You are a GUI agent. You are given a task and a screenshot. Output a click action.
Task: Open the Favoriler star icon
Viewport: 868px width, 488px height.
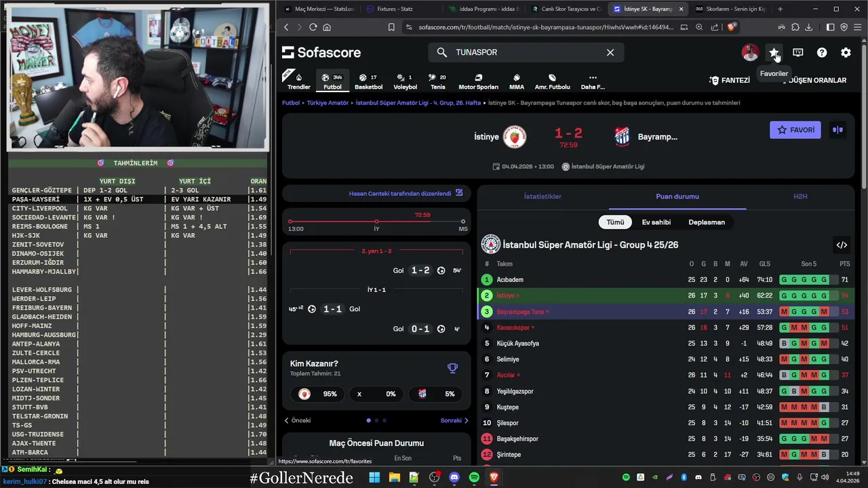coord(774,52)
